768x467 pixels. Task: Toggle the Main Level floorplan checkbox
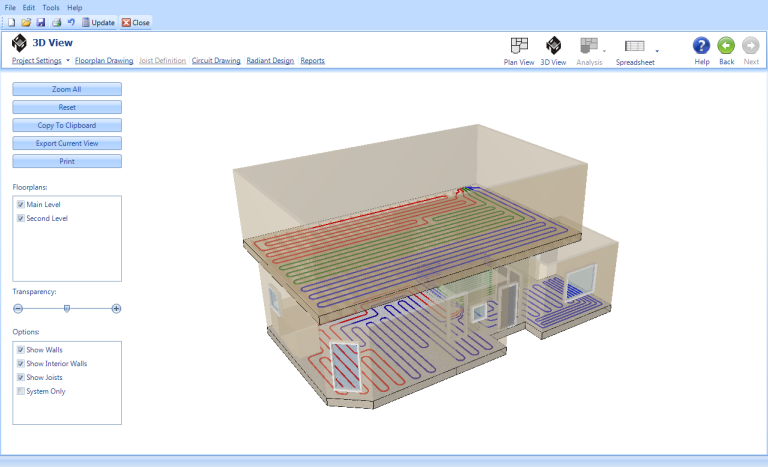coord(21,204)
